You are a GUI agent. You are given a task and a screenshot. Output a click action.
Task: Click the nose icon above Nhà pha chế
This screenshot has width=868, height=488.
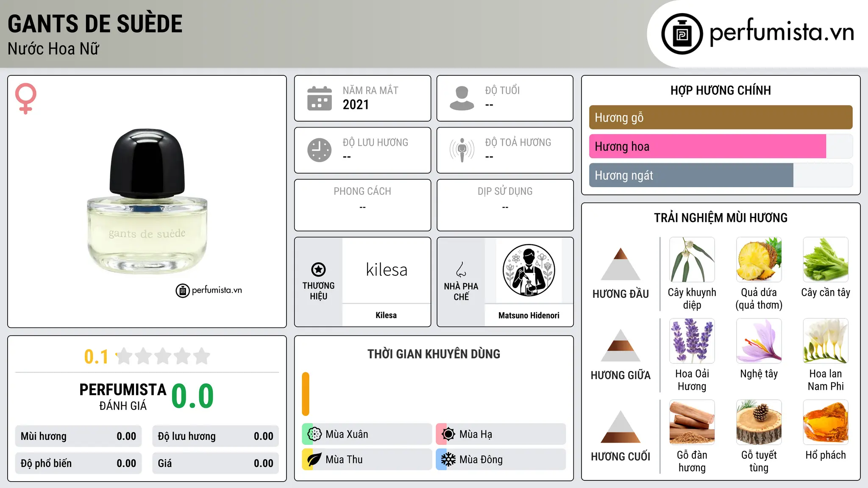[461, 269]
